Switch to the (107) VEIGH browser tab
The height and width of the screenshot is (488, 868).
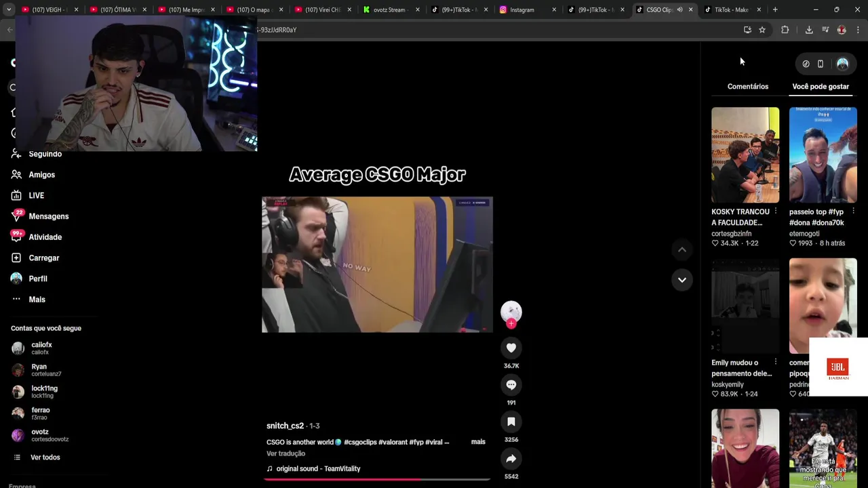[x=50, y=9]
